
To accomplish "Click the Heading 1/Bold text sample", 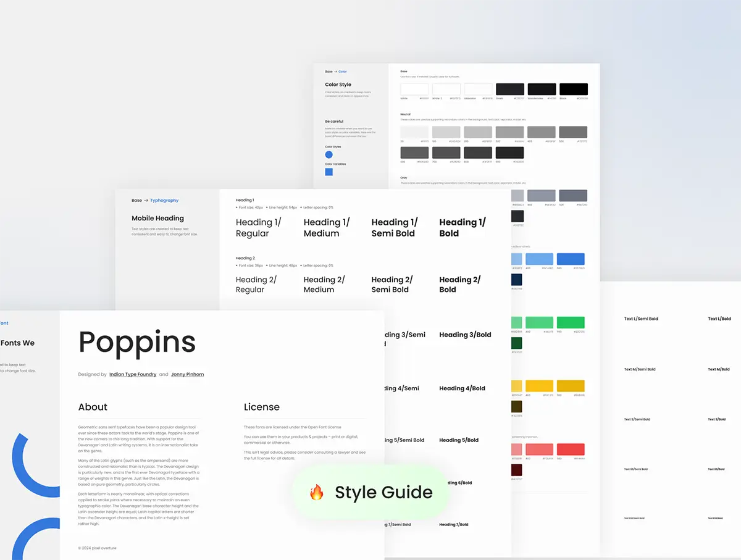I will click(x=463, y=228).
